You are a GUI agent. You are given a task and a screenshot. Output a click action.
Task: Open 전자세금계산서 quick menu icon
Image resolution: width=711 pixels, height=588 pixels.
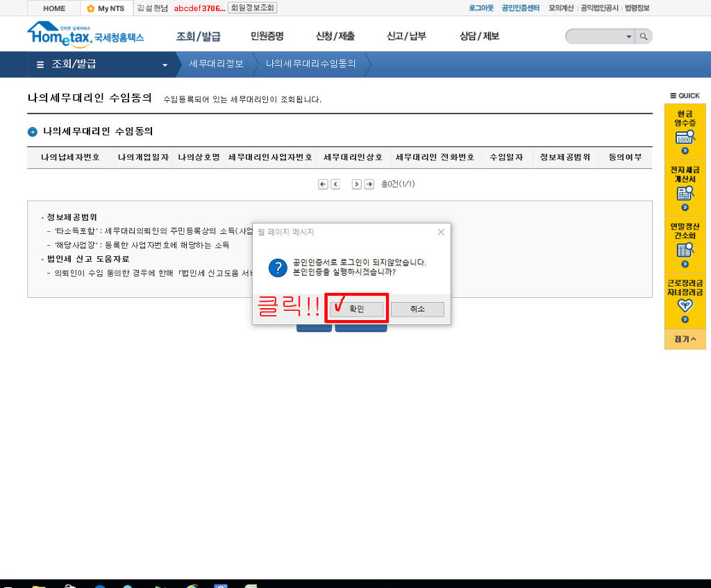pyautogui.click(x=685, y=194)
